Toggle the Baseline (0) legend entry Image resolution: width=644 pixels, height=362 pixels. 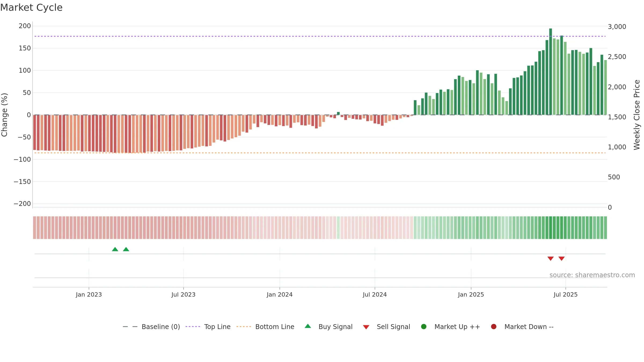(x=151, y=327)
